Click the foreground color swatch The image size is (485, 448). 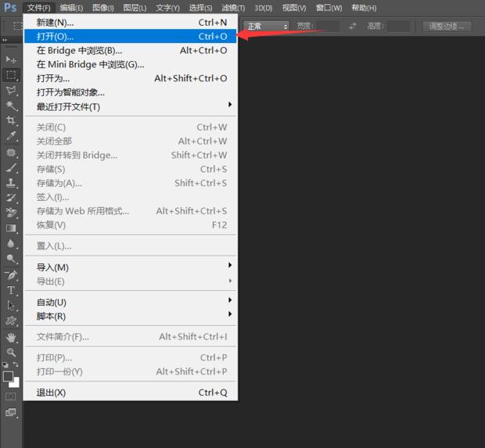pos(8,377)
